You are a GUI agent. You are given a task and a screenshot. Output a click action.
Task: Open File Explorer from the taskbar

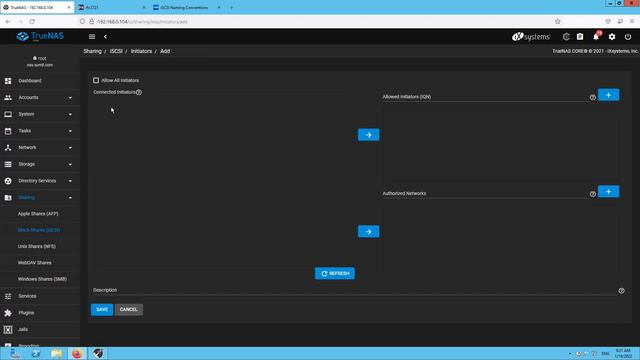[56, 353]
